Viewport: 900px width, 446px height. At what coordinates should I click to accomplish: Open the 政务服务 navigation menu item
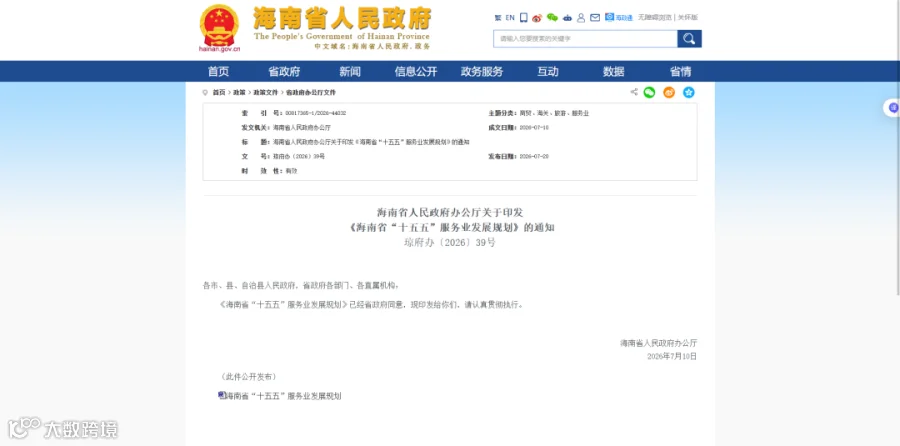(482, 72)
